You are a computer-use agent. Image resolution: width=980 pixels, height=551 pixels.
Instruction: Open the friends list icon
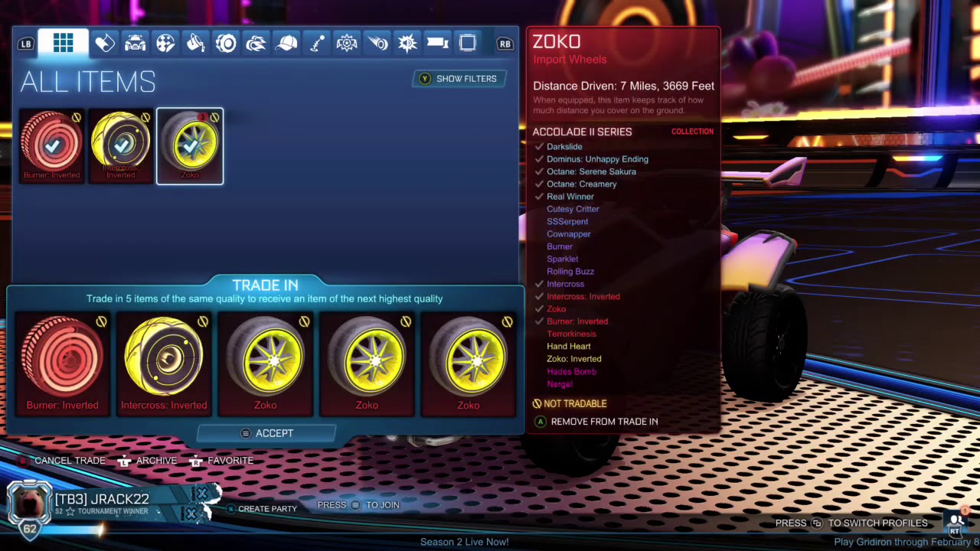coord(955,523)
